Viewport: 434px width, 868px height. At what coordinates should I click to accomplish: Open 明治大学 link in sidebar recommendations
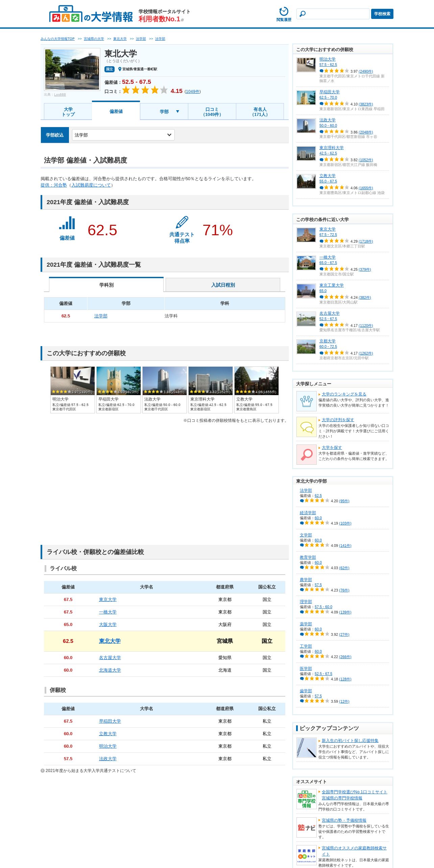tap(328, 59)
